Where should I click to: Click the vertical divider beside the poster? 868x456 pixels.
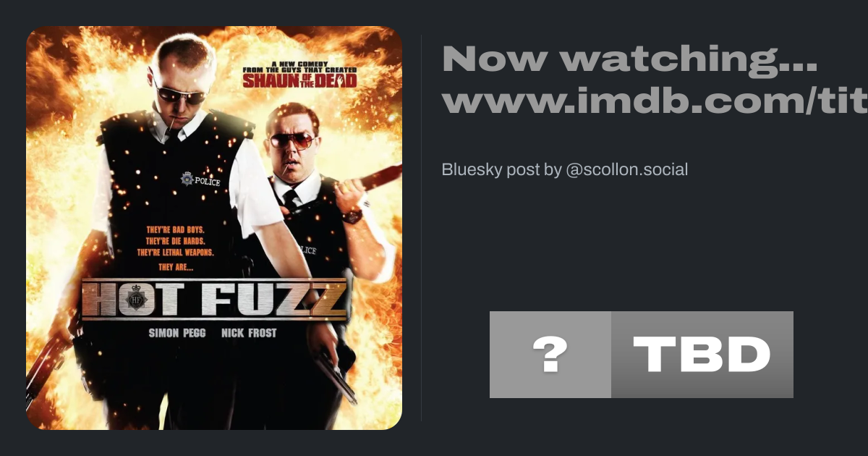coord(421,228)
